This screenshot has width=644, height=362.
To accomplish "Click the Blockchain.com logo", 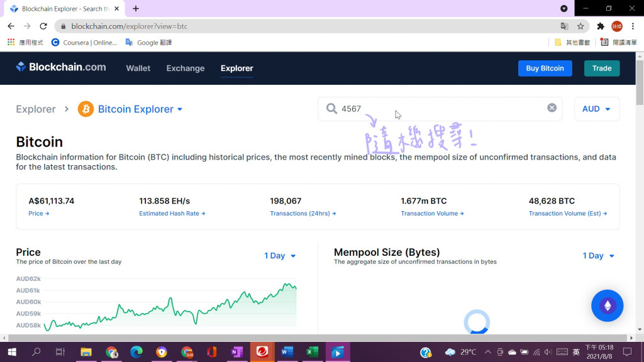I will [61, 67].
